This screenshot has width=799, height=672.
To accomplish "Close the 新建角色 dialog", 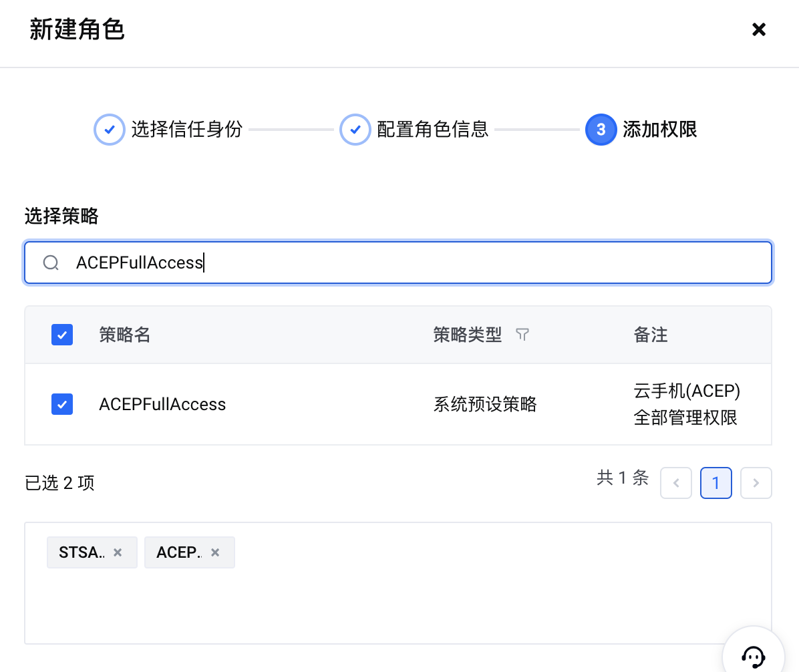I will click(x=758, y=29).
